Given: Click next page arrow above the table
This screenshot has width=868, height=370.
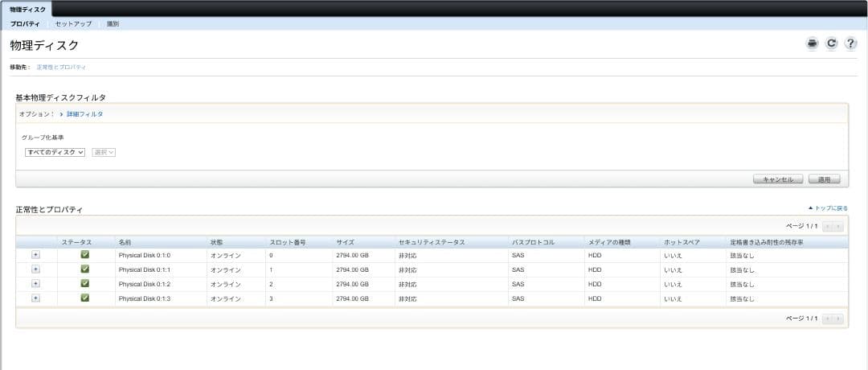Looking at the screenshot, I should (838, 226).
